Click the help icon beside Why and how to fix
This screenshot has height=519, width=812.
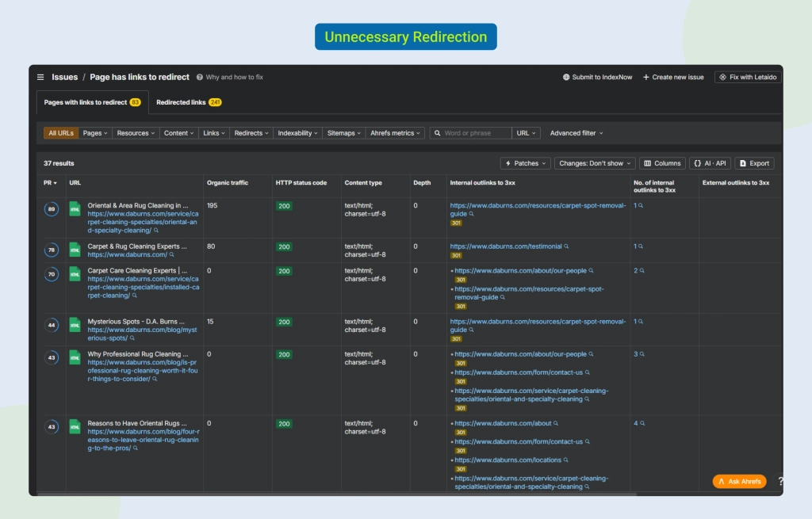click(199, 77)
